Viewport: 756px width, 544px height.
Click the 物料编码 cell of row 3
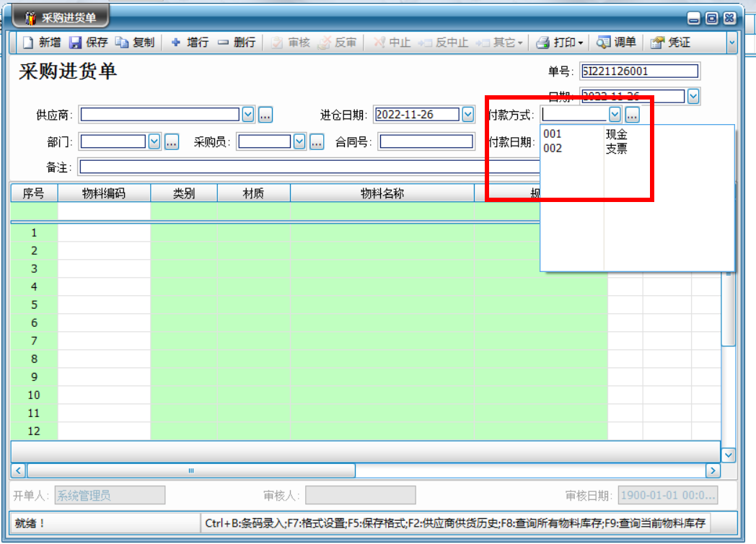(104, 268)
